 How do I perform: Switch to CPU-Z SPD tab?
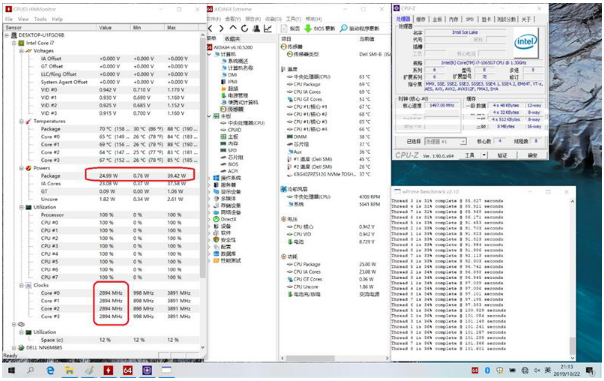(x=470, y=19)
